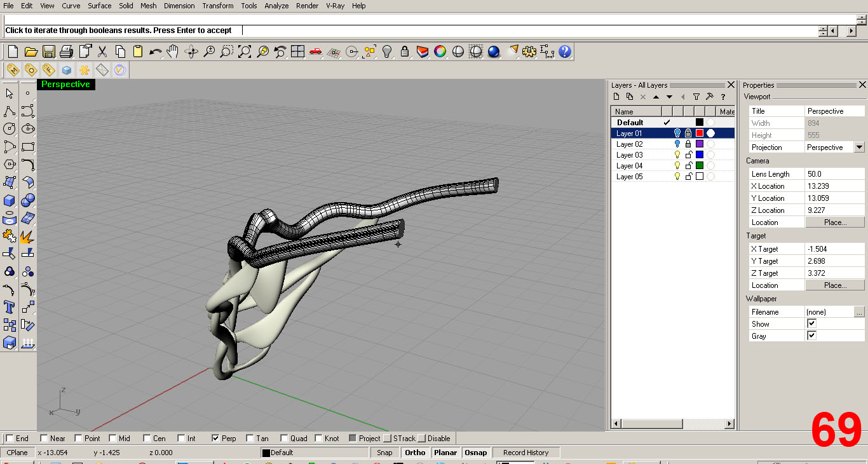
Task: Click the blue Render sphere icon
Action: pyautogui.click(x=494, y=51)
